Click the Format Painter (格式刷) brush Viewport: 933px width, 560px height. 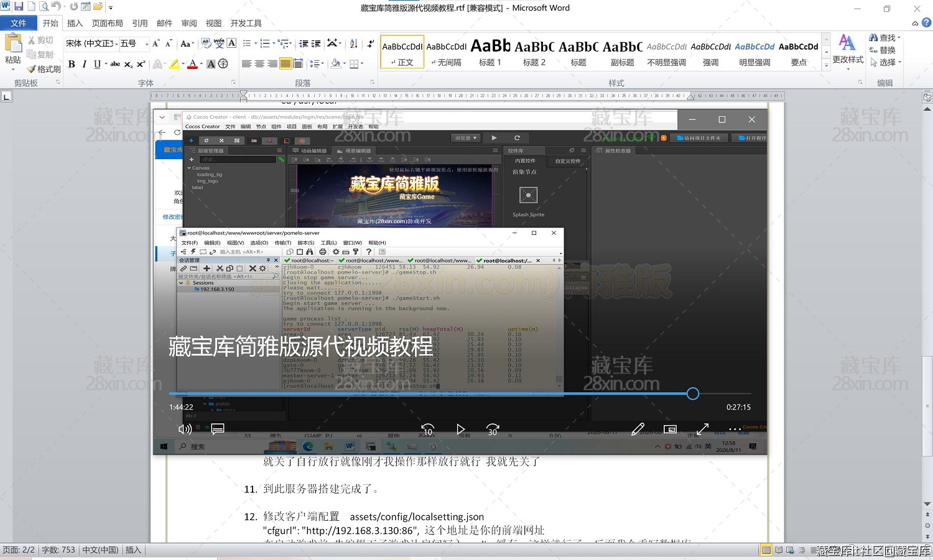[44, 69]
